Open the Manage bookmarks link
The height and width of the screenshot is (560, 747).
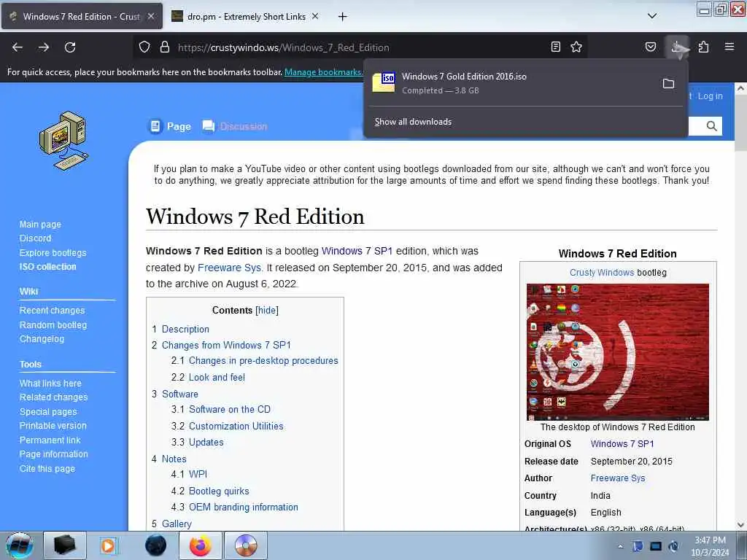click(x=323, y=72)
